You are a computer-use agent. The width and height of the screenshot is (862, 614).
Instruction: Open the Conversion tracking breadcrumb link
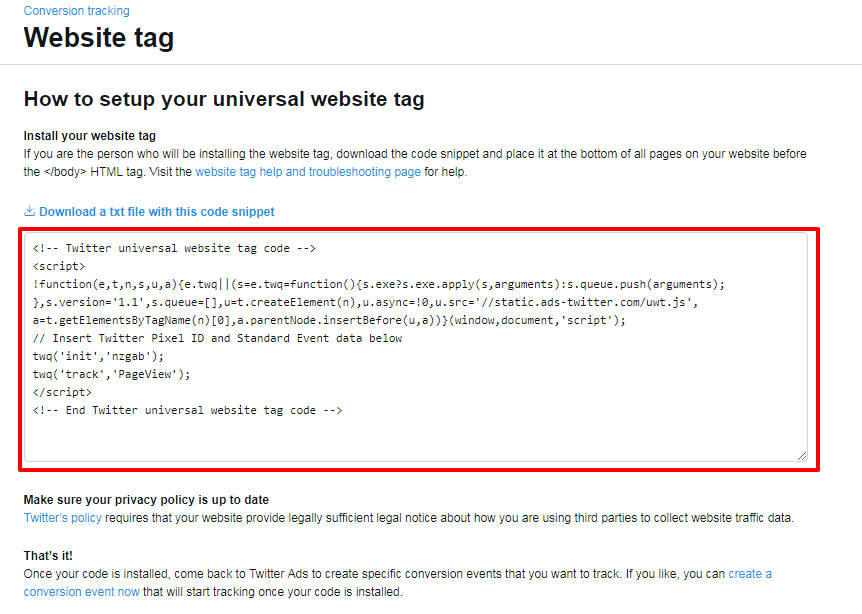[x=76, y=11]
